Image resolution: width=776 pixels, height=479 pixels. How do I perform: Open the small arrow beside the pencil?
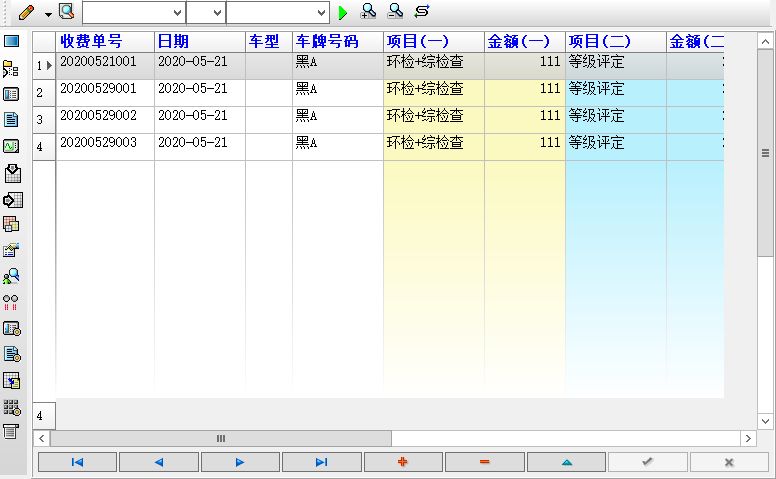coord(48,14)
